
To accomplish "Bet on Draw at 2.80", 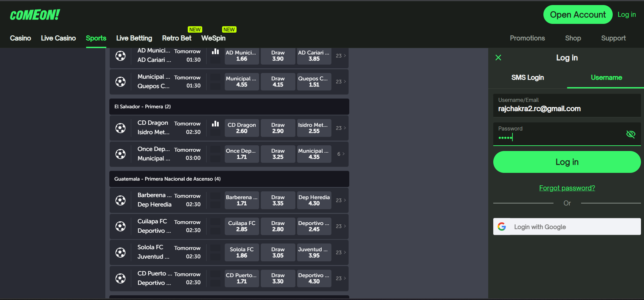I will pyautogui.click(x=278, y=226).
